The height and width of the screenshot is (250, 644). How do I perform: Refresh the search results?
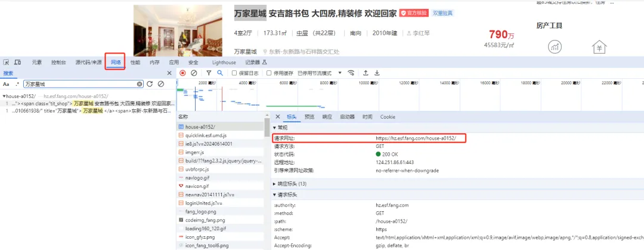point(150,84)
